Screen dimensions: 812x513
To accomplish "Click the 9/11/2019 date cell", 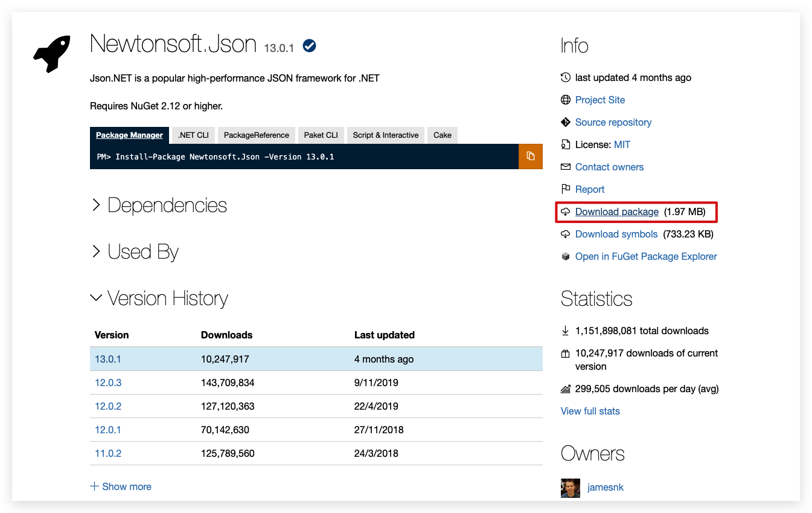I will [x=376, y=382].
